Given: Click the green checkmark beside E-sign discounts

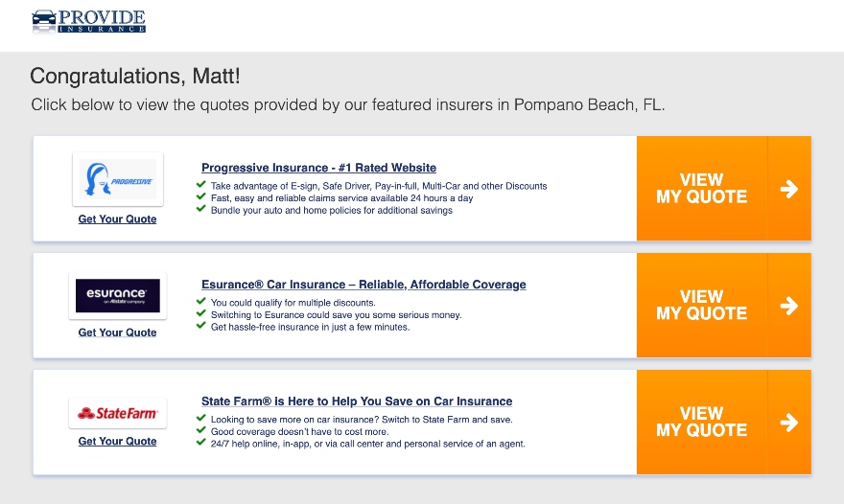Looking at the screenshot, I should [x=201, y=185].
